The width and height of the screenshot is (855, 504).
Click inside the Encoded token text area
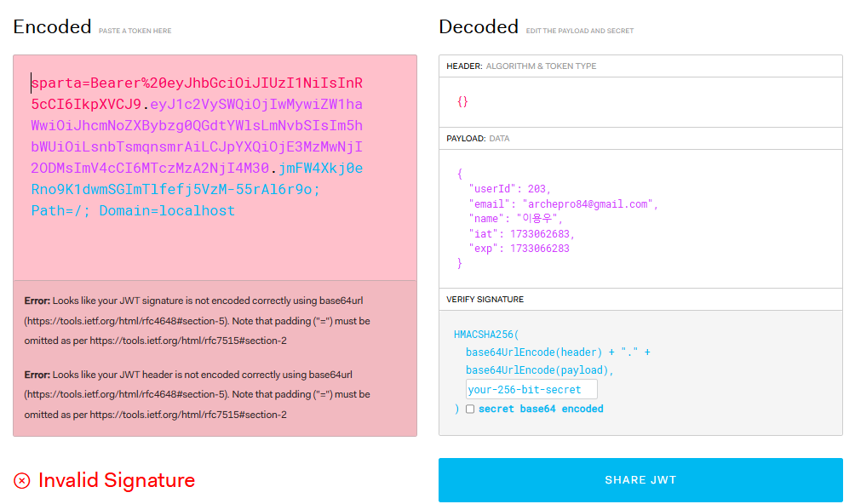[x=215, y=168]
